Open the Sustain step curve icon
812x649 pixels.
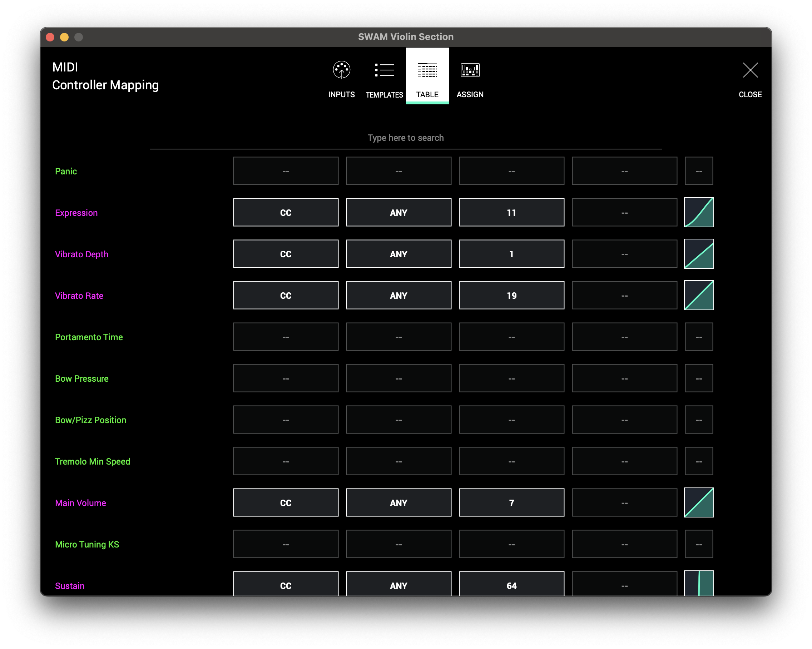[x=699, y=584]
